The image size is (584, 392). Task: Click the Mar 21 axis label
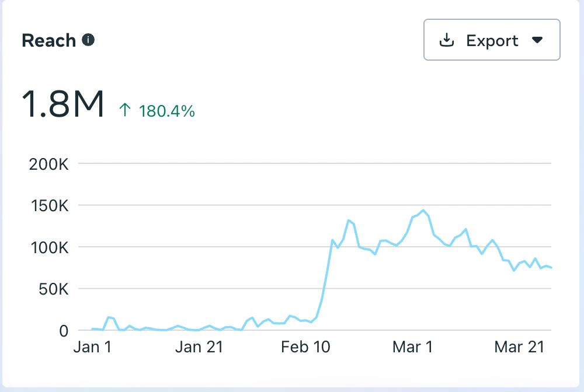click(x=519, y=347)
